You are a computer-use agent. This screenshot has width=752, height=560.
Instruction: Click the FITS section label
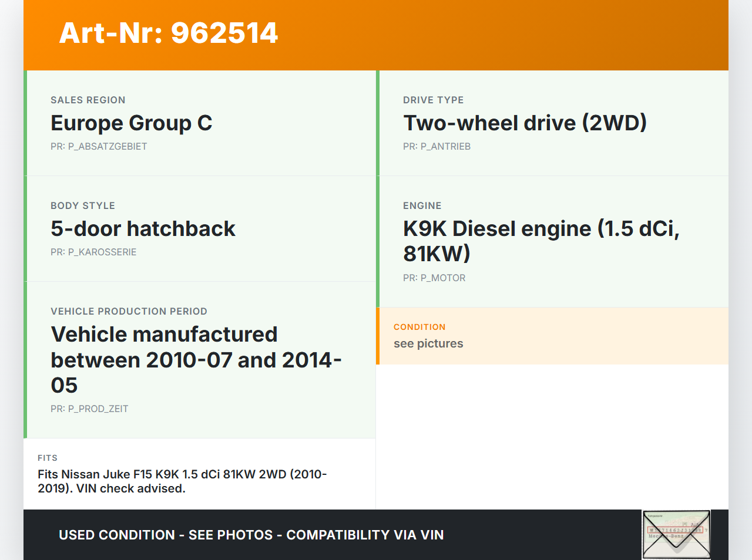(x=48, y=458)
